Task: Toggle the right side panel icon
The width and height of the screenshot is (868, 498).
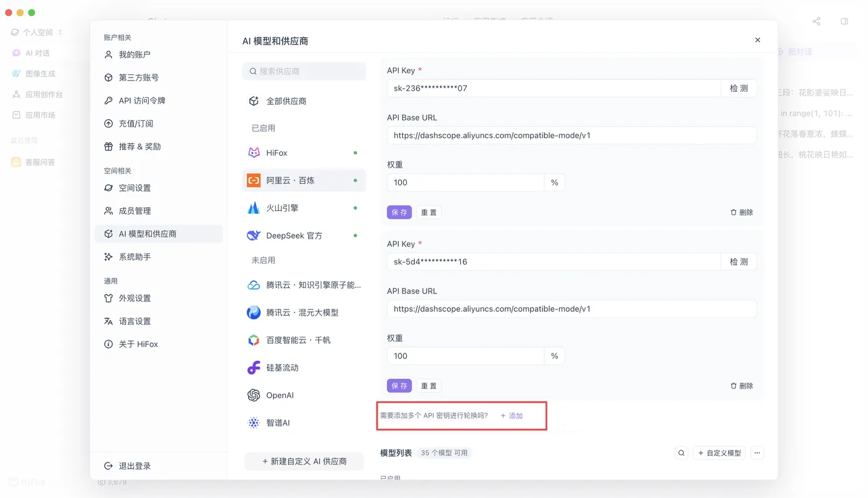Action: pos(844,21)
